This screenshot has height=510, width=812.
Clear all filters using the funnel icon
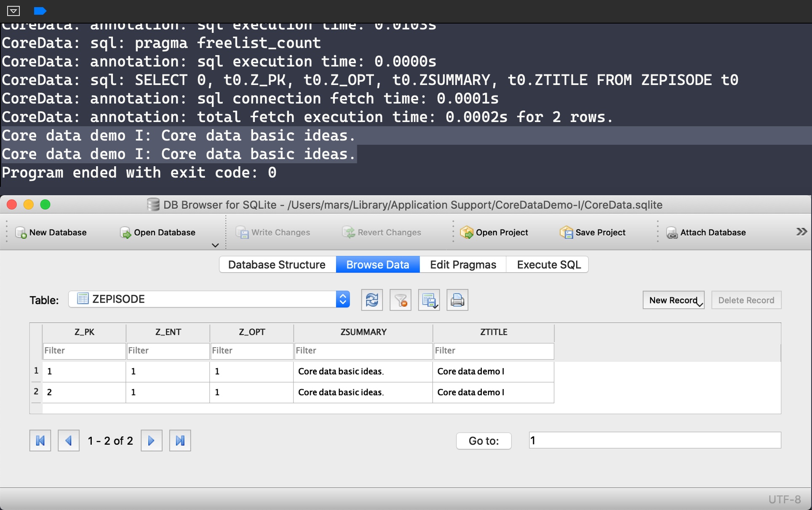coord(400,300)
